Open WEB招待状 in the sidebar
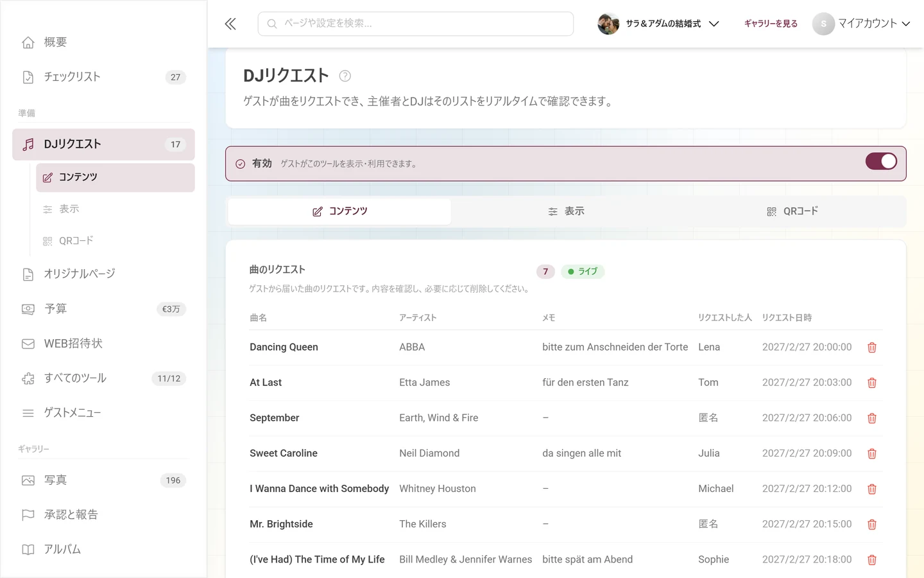Image resolution: width=924 pixels, height=578 pixels. (x=103, y=344)
